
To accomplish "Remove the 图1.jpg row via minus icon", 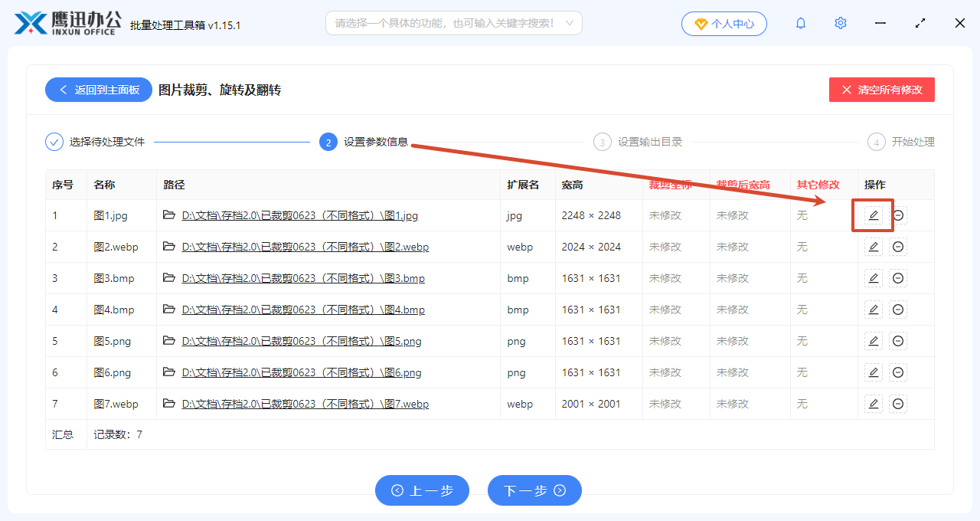I will pyautogui.click(x=898, y=215).
